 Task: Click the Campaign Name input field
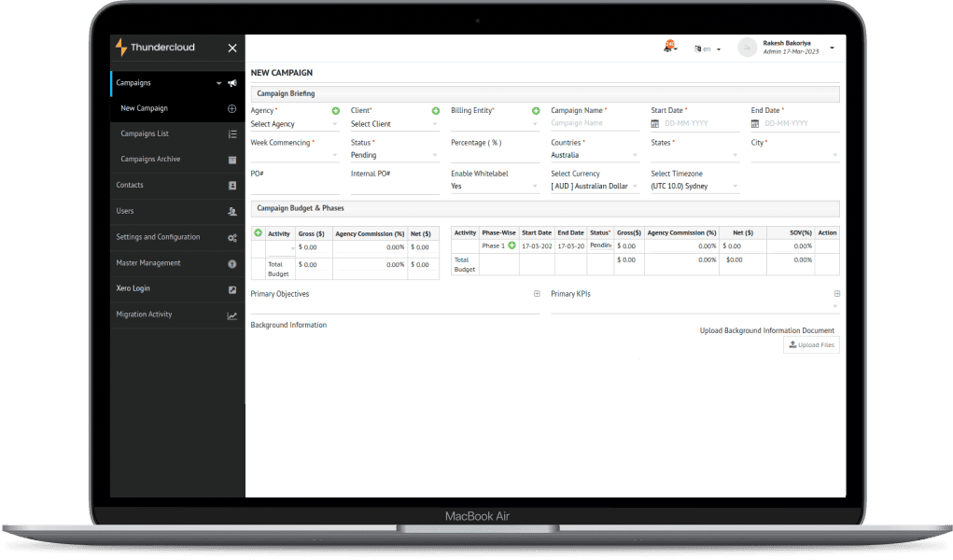[594, 124]
